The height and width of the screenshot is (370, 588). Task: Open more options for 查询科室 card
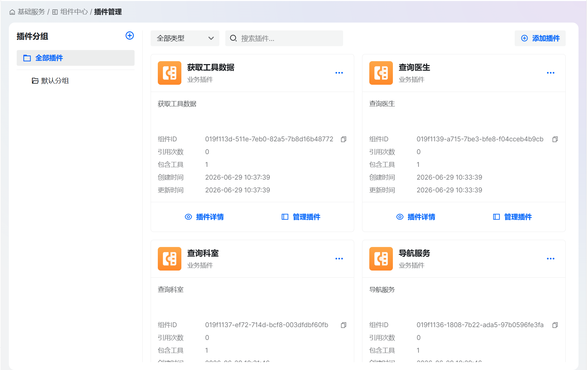point(339,258)
